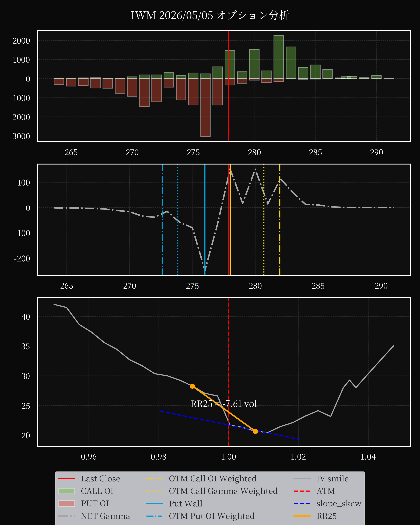Click the RR25 legend label

coord(327,516)
